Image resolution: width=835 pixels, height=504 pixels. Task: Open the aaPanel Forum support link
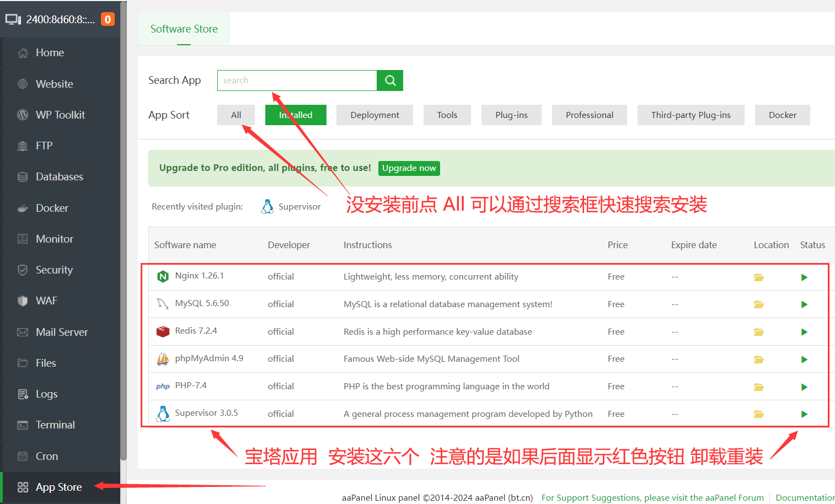652,497
